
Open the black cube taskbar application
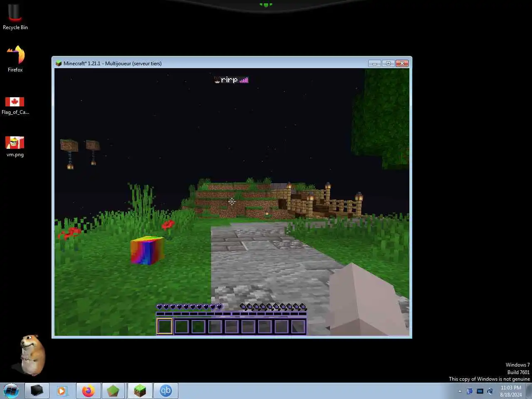point(37,391)
